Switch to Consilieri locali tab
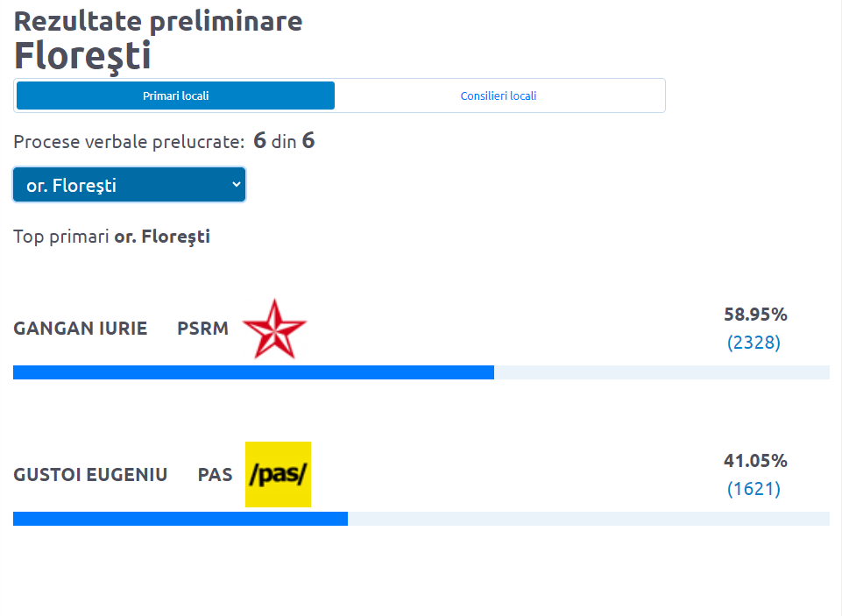Screen dimensions: 842x616 [499, 96]
